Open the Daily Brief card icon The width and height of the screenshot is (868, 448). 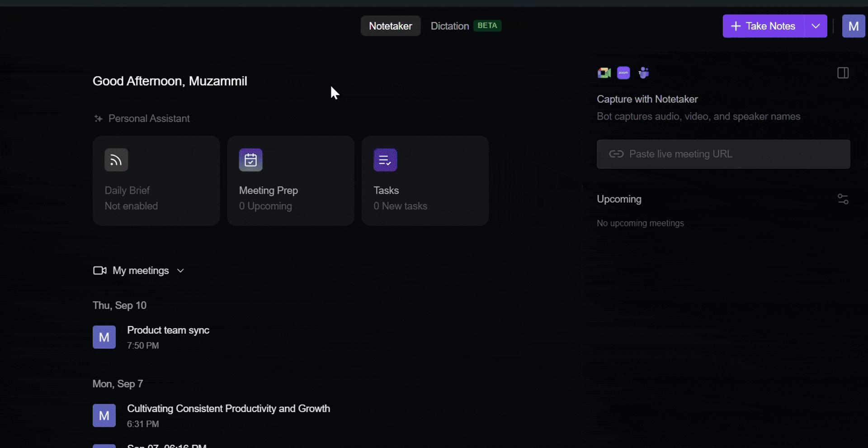click(x=116, y=160)
